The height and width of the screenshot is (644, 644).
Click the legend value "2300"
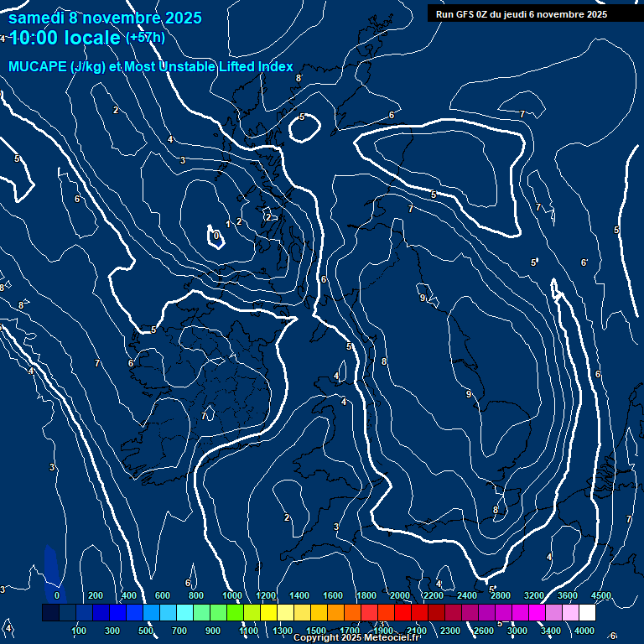(450, 631)
